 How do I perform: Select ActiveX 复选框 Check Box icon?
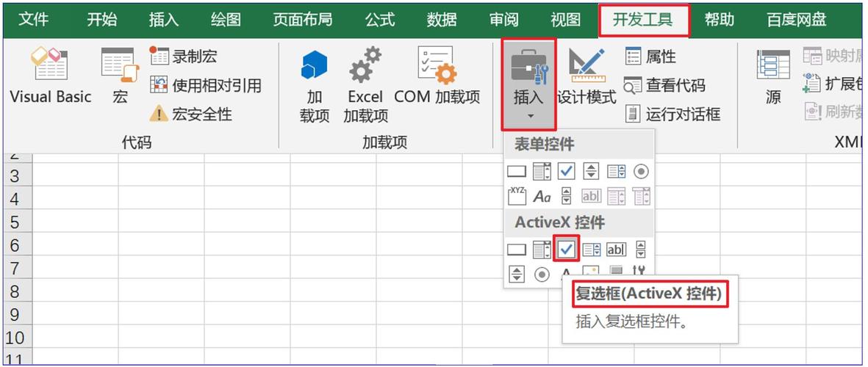567,250
